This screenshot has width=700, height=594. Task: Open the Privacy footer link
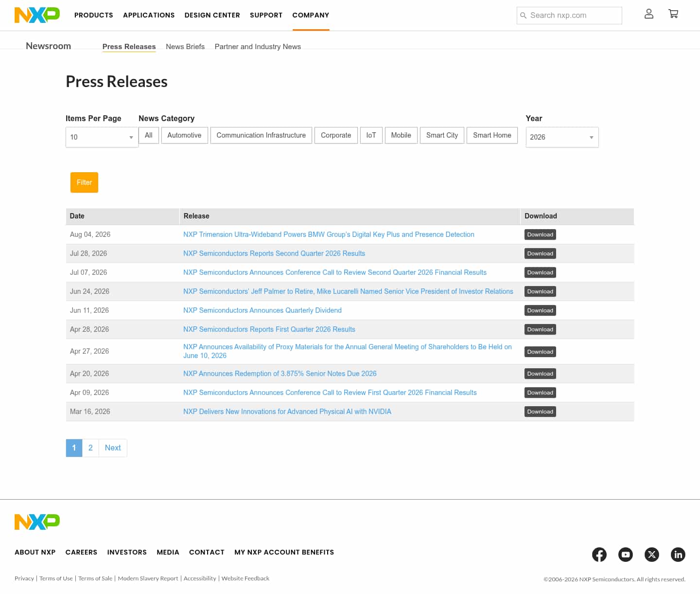(24, 578)
